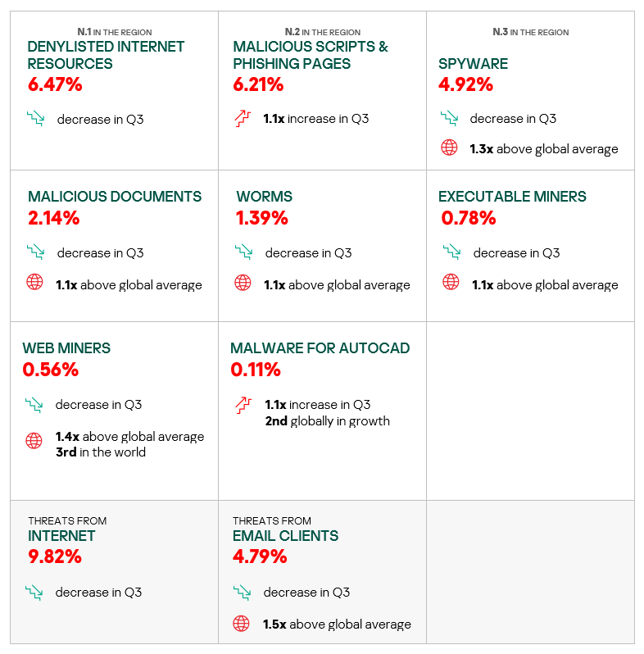Click the decrease arrow under Threats from Internet
This screenshot has width=644, height=654.
(34, 592)
